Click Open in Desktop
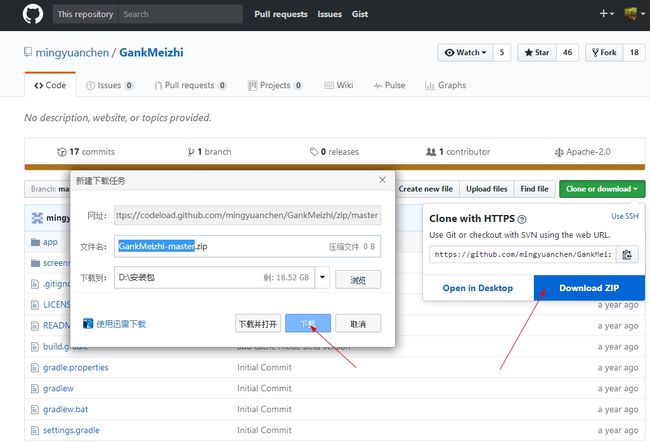Image resolution: width=650 pixels, height=442 pixels. pos(478,288)
